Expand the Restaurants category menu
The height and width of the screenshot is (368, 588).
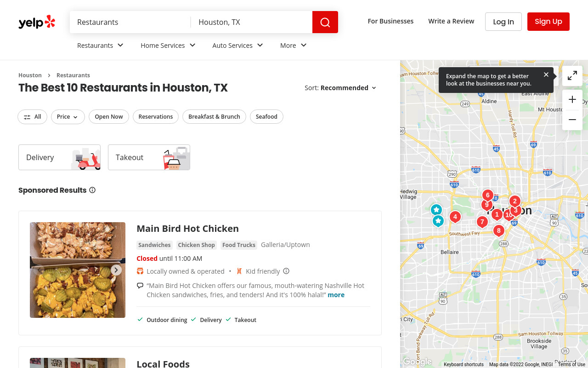pyautogui.click(x=100, y=45)
